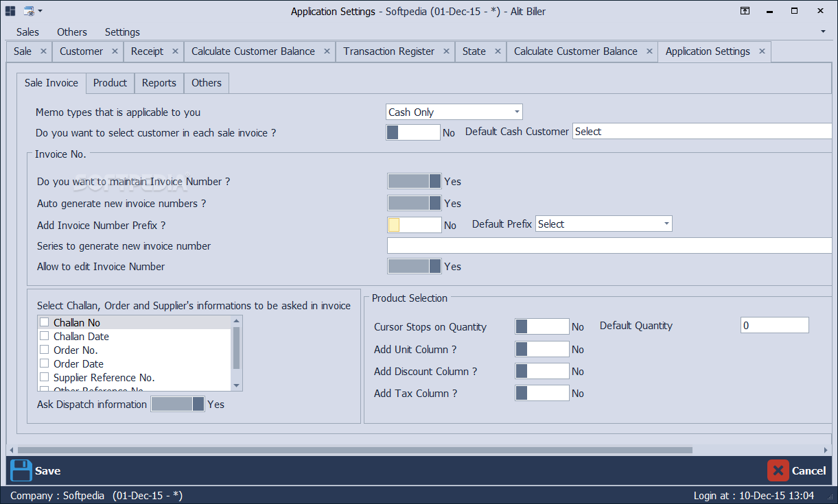Click the challan list scroll down arrow
This screenshot has height=504, width=838.
(237, 386)
